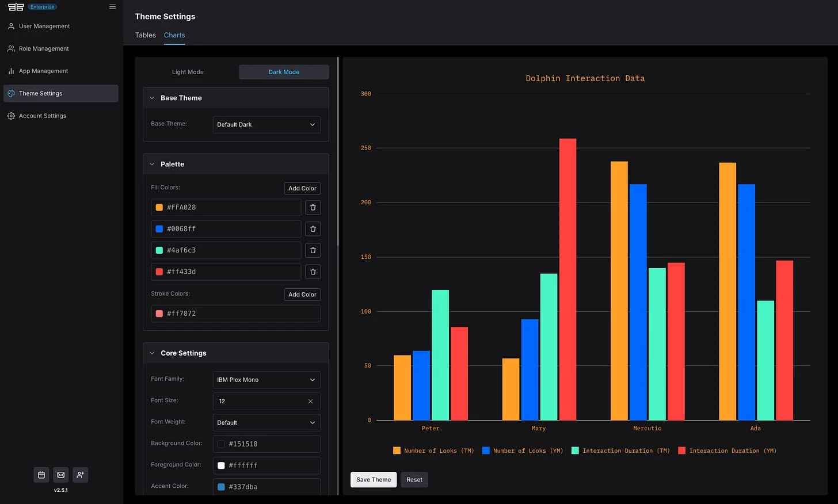Select the Dark Mode toggle
The height and width of the screenshot is (504, 838).
284,72
